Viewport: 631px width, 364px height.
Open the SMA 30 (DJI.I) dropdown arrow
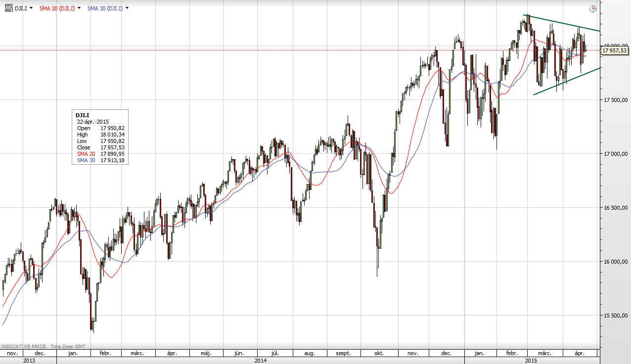(x=127, y=8)
